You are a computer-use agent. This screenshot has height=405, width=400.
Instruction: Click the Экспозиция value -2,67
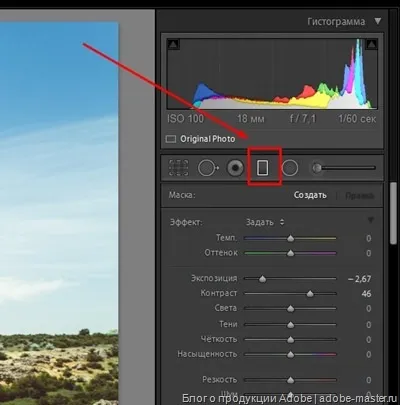[359, 279]
